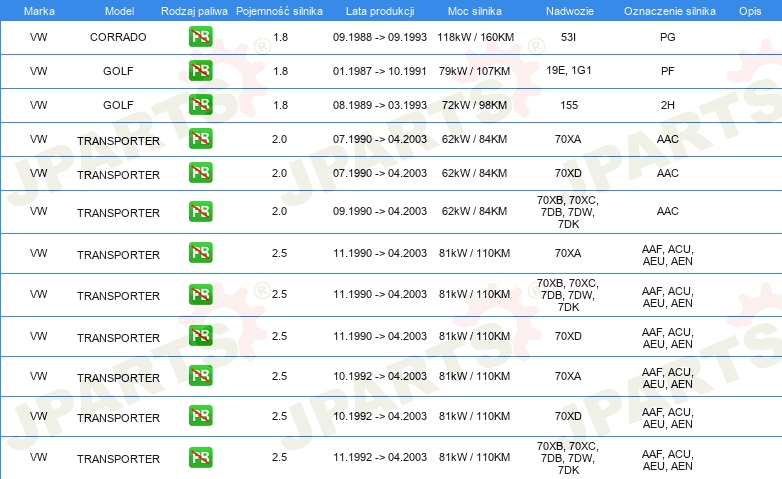Click the Lata produkcji column header

click(380, 11)
